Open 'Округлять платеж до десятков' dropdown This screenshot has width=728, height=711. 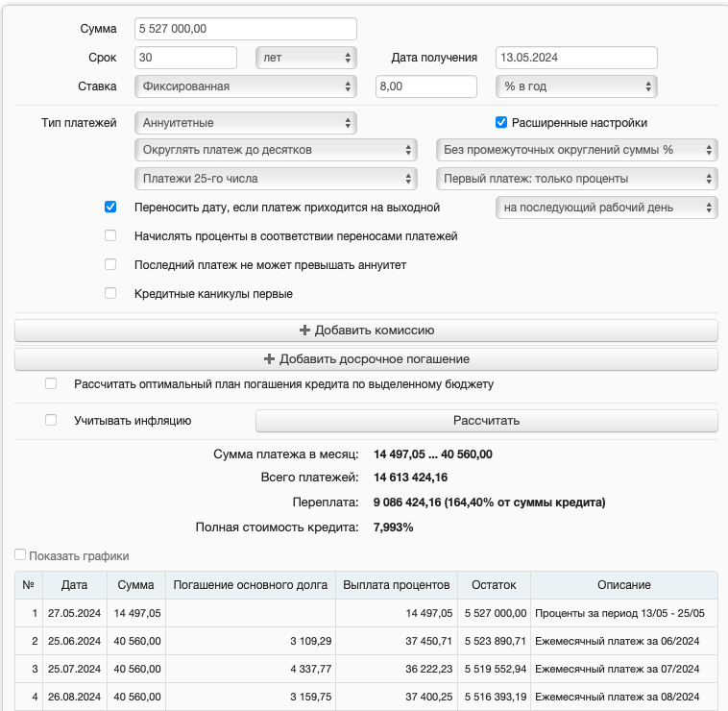pos(276,150)
